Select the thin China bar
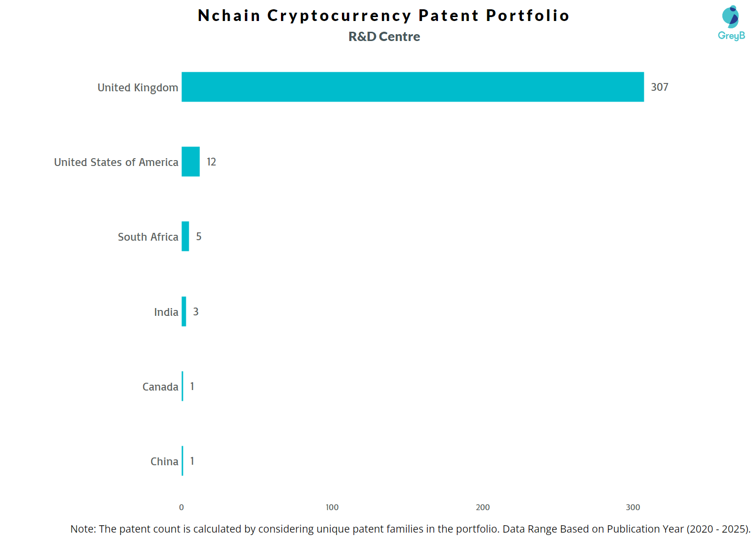 [x=182, y=461]
